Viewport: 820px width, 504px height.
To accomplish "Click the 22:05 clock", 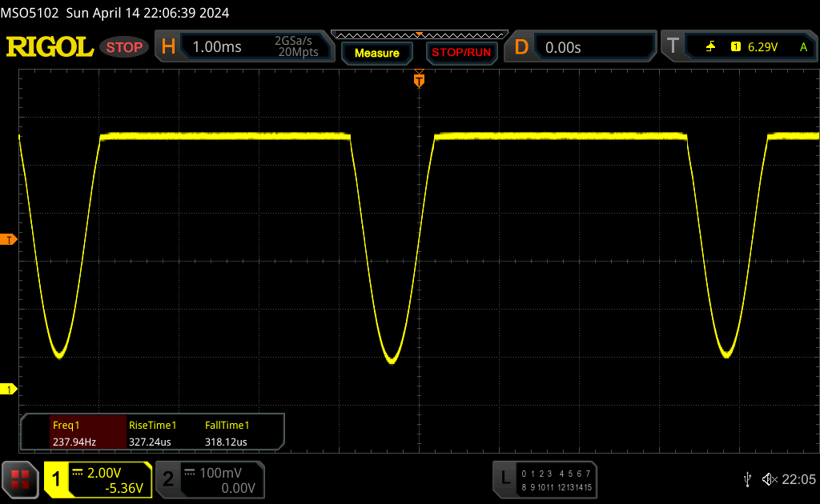I will pyautogui.click(x=798, y=479).
